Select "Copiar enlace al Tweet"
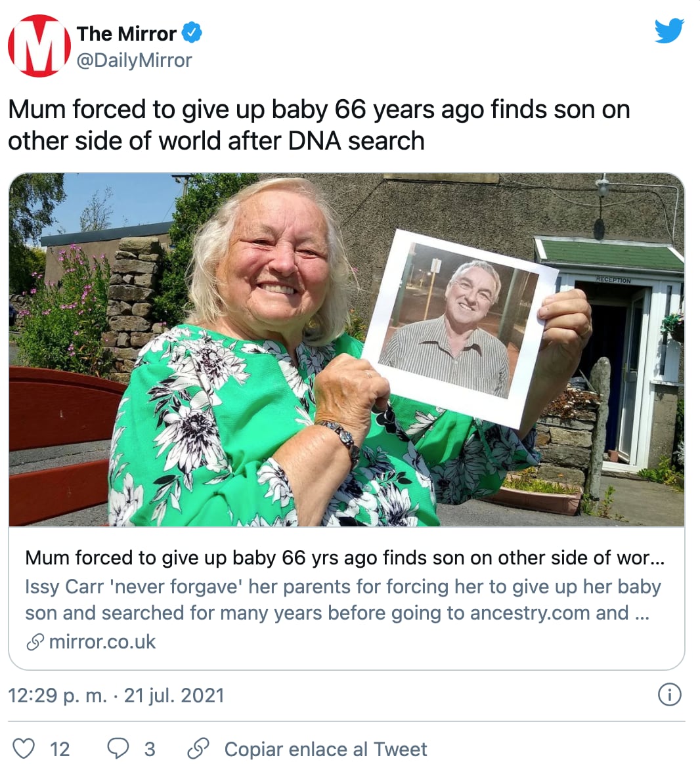 tap(325, 749)
